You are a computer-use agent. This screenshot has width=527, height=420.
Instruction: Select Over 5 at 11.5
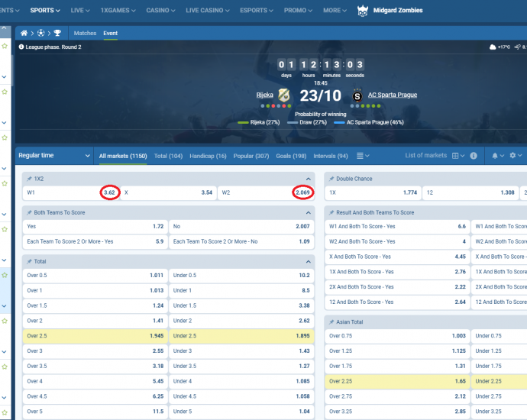click(x=95, y=412)
